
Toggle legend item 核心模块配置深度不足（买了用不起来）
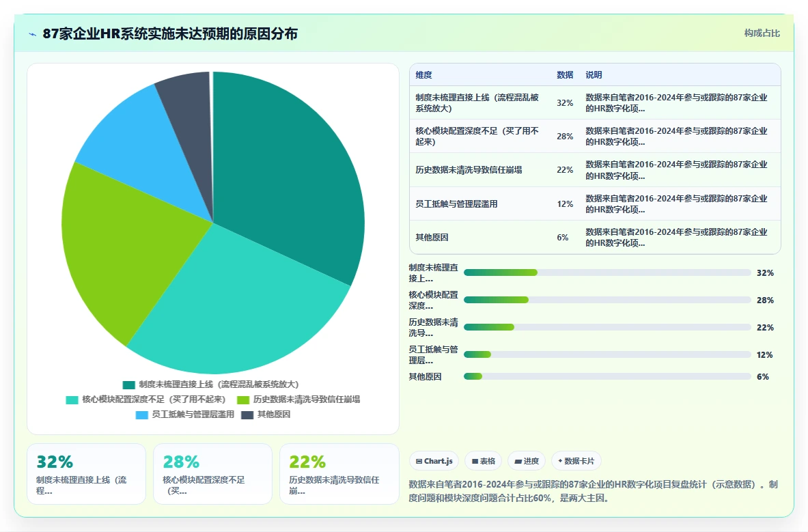[x=146, y=400]
